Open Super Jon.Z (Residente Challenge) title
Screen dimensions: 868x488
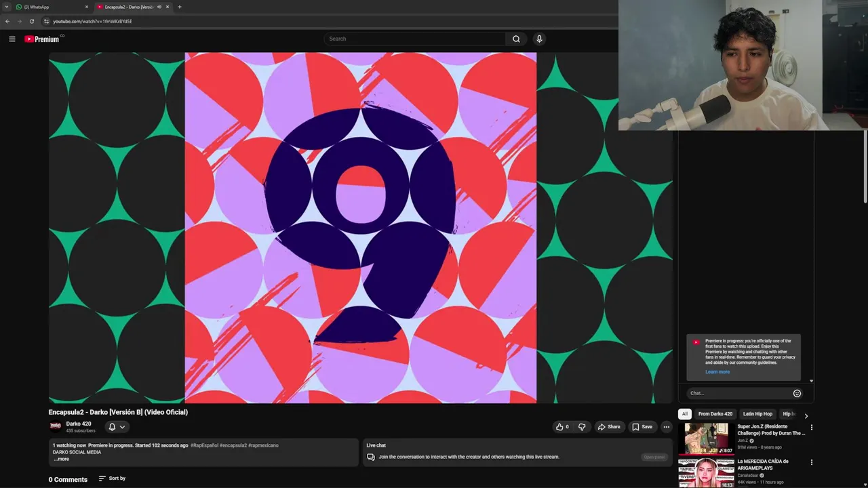click(x=771, y=430)
